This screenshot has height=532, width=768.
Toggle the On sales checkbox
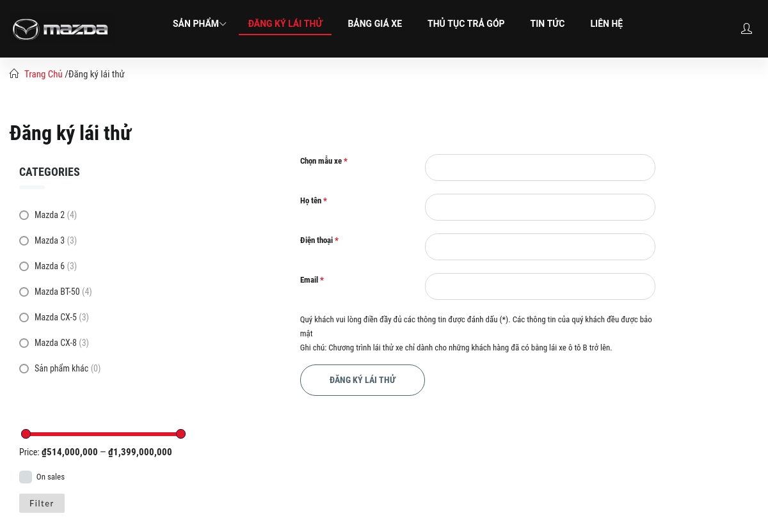coord(26,477)
